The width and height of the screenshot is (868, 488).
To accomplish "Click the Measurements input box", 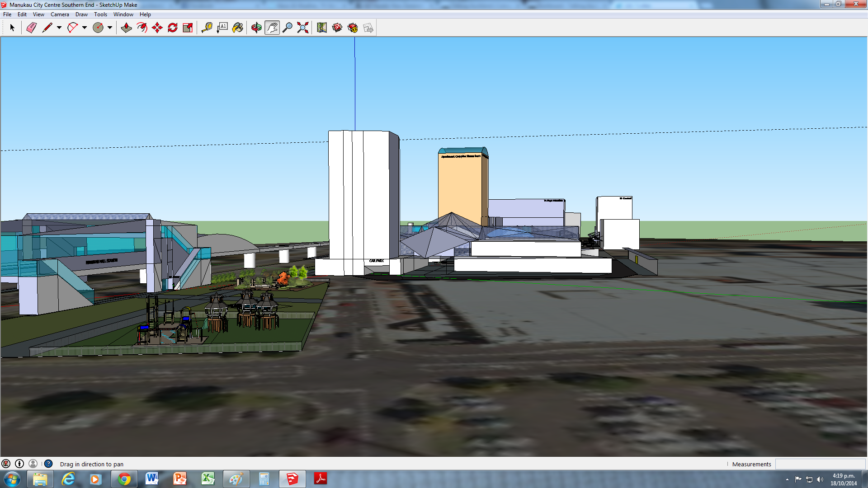I will (820, 464).
